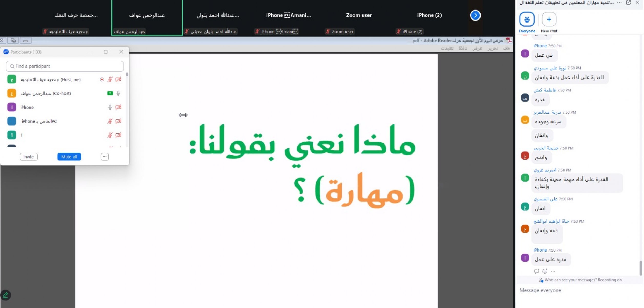Viewport: 644px width, 308px height.
Task: Click the Mute all button
Action: [x=69, y=157]
